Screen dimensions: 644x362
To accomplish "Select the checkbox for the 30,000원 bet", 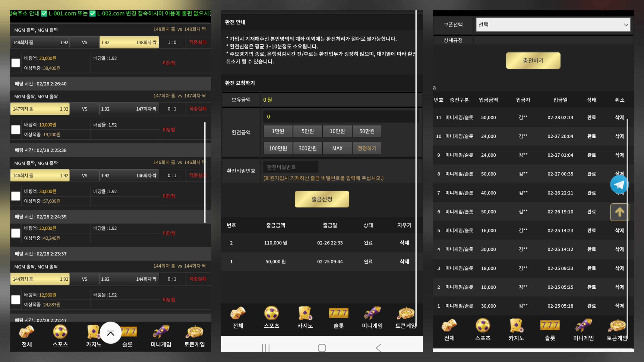I will pos(16,196).
